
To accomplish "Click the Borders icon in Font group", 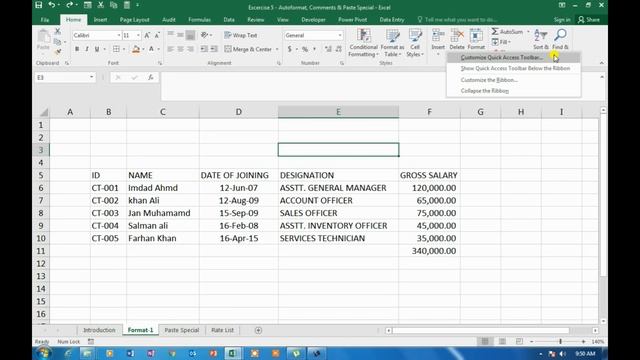I will click(116, 49).
